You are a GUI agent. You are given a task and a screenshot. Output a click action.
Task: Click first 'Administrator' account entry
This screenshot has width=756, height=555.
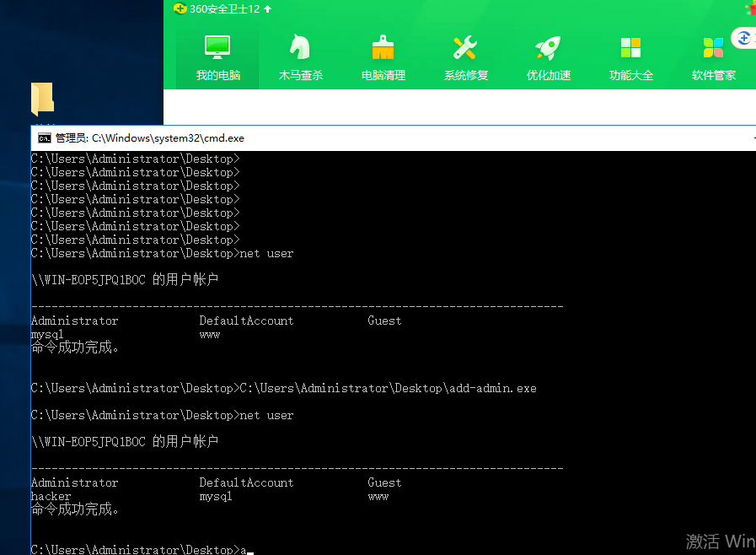(x=74, y=321)
